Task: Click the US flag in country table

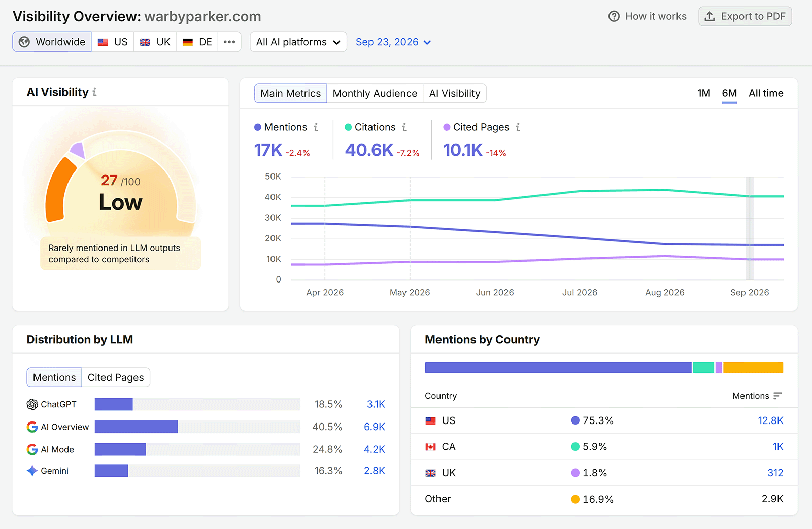Action: click(x=430, y=420)
